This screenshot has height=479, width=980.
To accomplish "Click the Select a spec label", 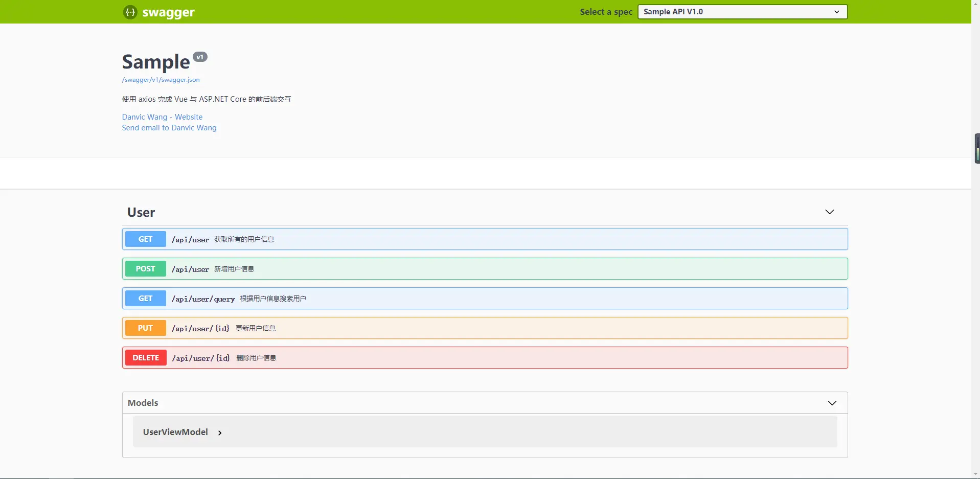I will (606, 12).
